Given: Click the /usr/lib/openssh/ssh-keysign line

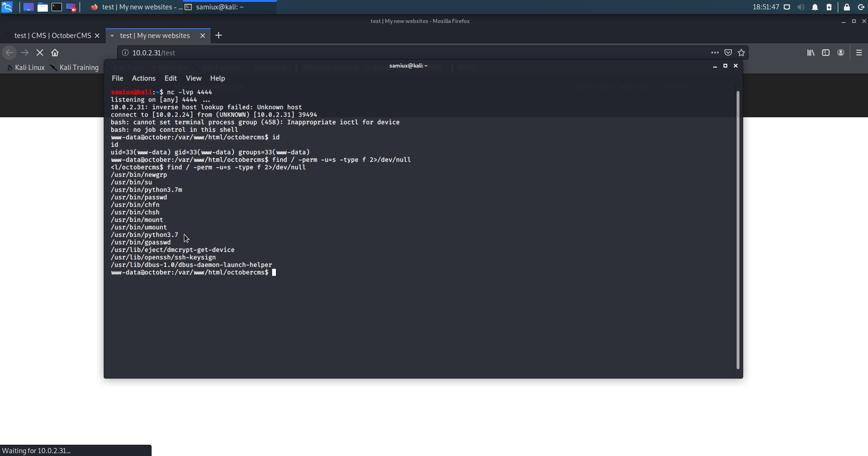Looking at the screenshot, I should tap(163, 257).
